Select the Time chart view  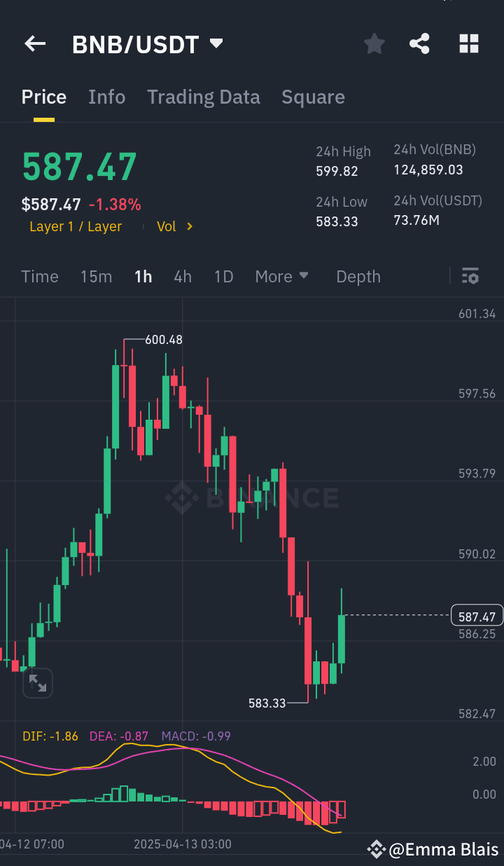click(x=39, y=276)
